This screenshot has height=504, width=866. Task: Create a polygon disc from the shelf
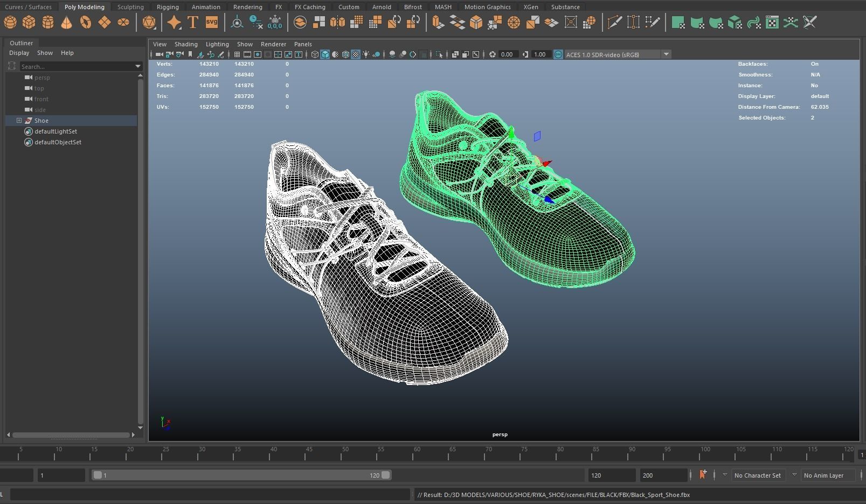(123, 22)
